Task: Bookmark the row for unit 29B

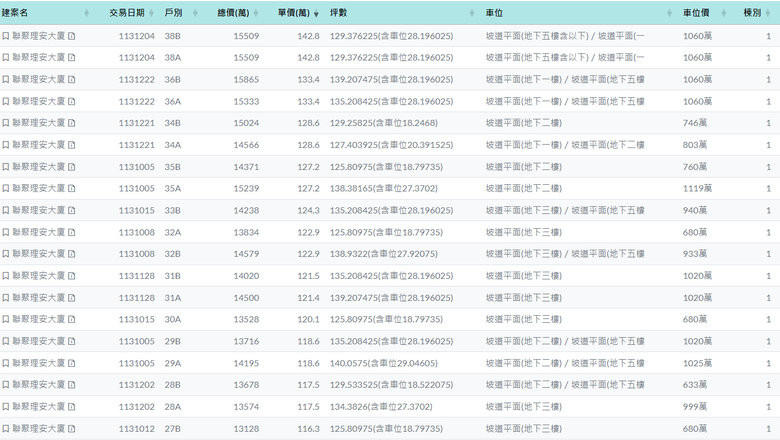Action: click(x=5, y=341)
